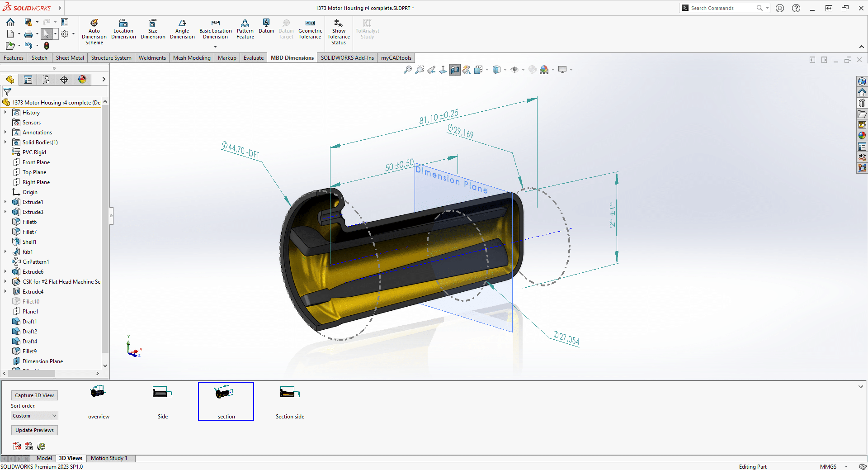Click the units MMGS status button
868x470 pixels.
coord(828,466)
